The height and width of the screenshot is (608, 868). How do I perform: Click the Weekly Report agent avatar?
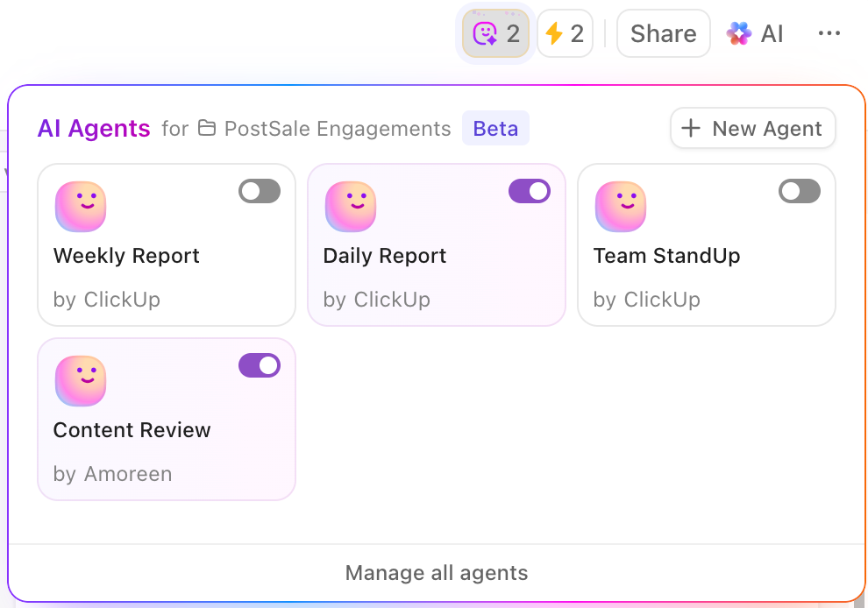click(81, 207)
